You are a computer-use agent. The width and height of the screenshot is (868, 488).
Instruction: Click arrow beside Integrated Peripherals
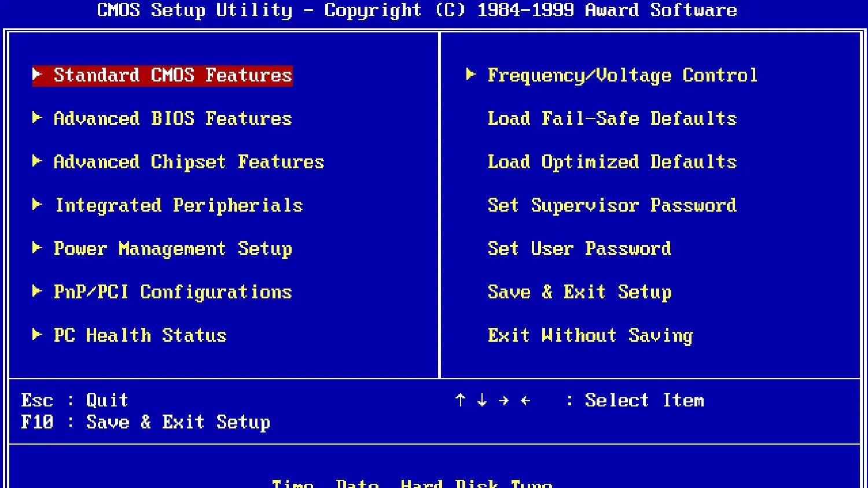37,204
